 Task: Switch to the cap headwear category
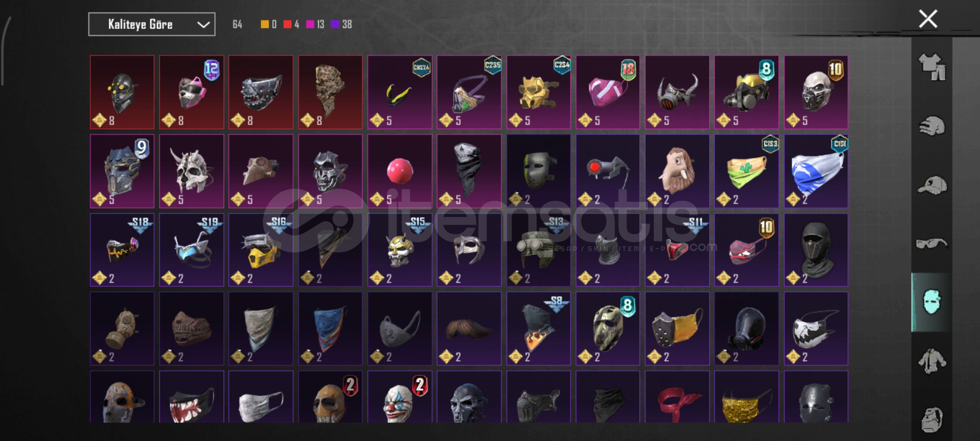932,185
